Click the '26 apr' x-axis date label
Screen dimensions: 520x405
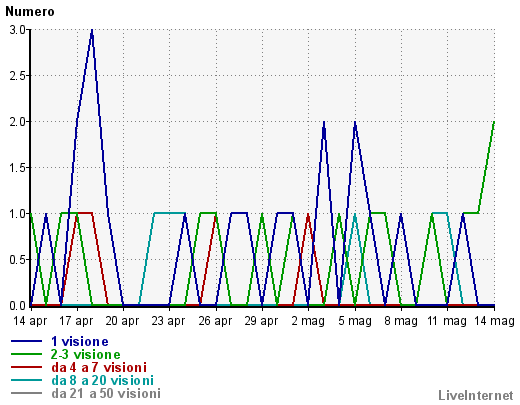click(x=215, y=321)
